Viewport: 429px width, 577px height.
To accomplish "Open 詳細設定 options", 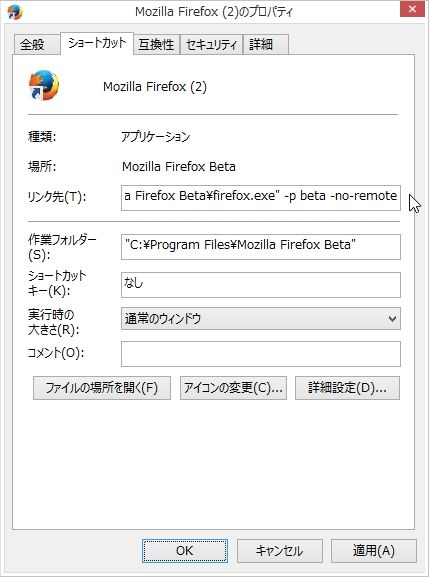I will coord(347,388).
